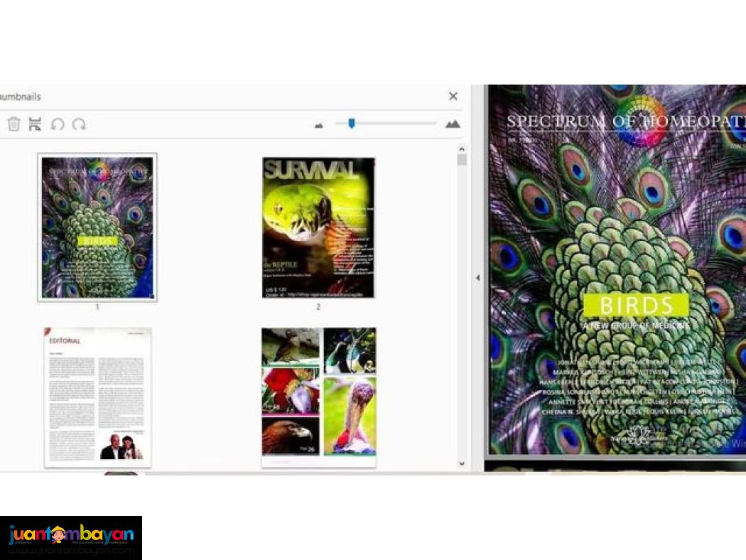746x560 pixels.
Task: Rotate page counterclockwise icon
Action: point(58,124)
